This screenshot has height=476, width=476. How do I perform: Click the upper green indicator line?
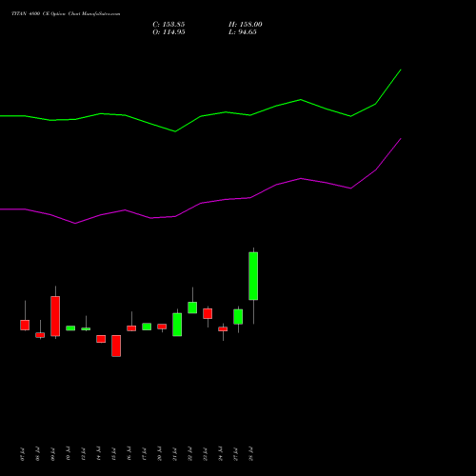tap(201, 116)
